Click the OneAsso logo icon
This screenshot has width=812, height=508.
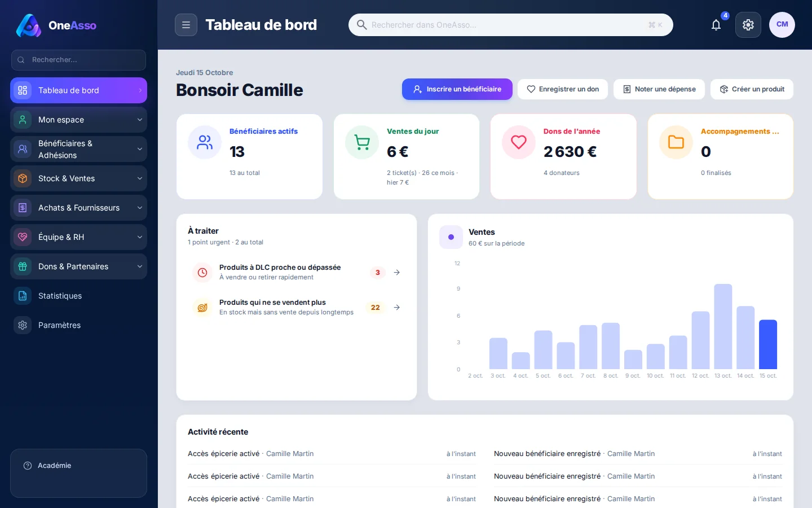coord(28,25)
